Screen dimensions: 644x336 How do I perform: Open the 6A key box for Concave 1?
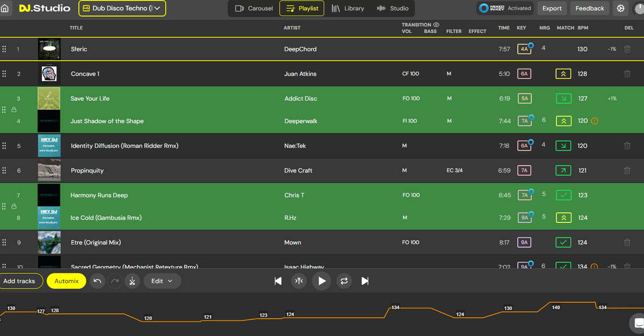click(x=524, y=74)
